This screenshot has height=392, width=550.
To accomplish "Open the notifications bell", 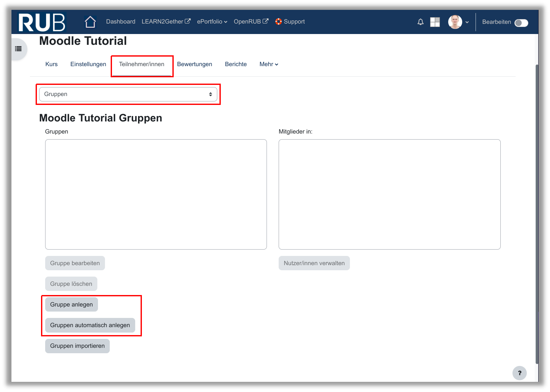I will 420,22.
